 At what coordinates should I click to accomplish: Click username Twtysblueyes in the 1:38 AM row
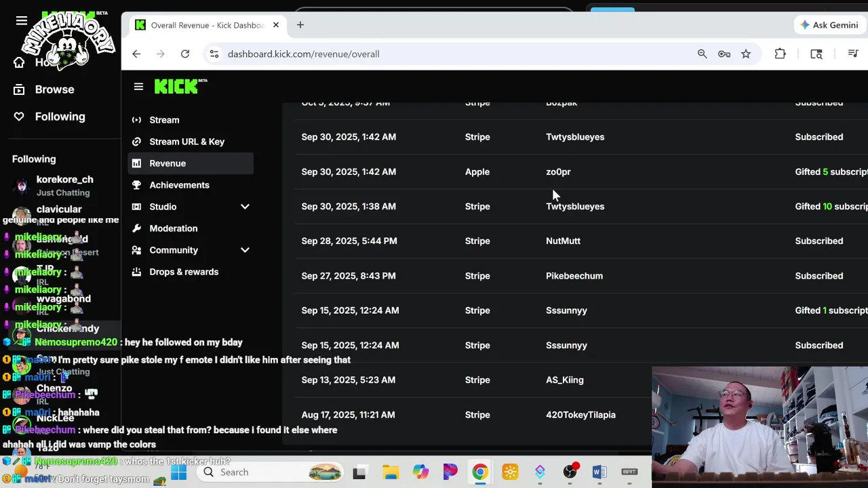[575, 207]
